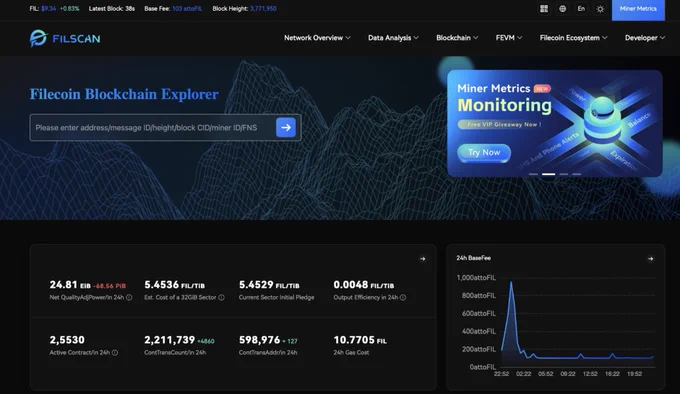Click chevron next to FEVM
Image resolution: width=680 pixels, height=394 pixels.
click(x=520, y=38)
